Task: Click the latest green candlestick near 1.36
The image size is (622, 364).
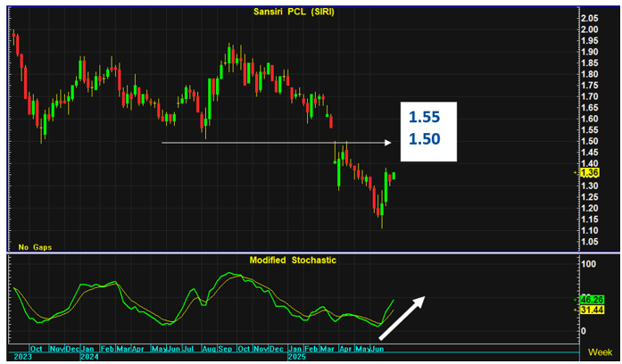Action: pyautogui.click(x=394, y=176)
